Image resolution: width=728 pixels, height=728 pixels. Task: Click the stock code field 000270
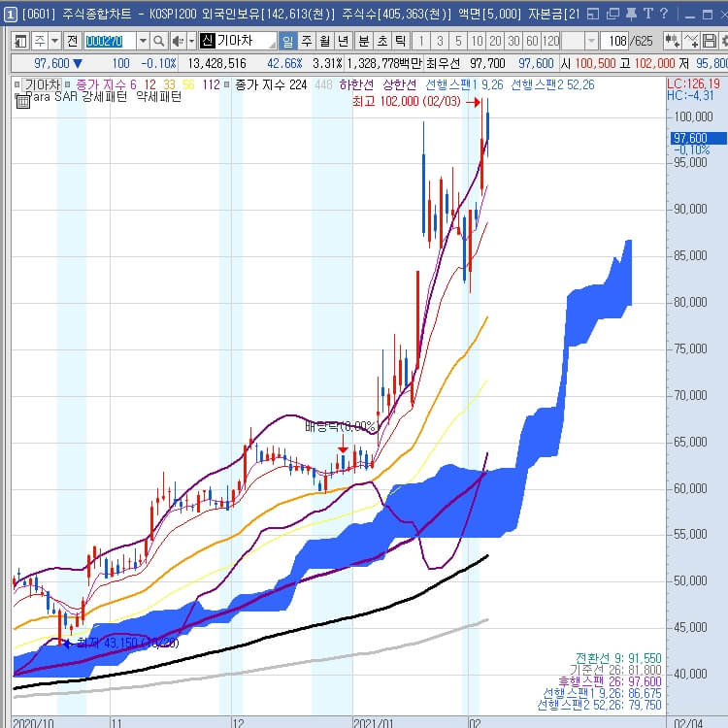tap(111, 42)
